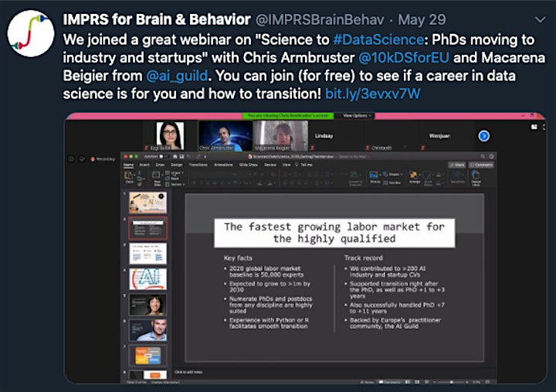
Task: Open the tweet's May 29 timestamp
Action: click(x=422, y=20)
